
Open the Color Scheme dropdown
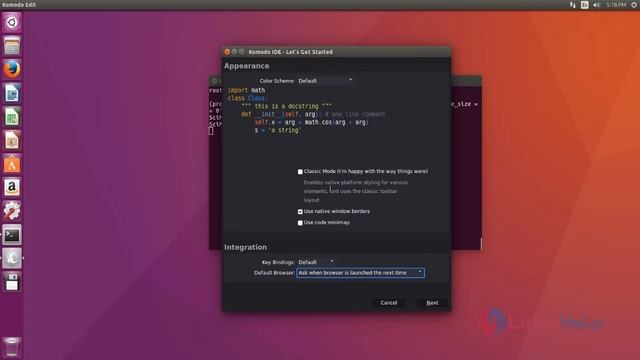coord(325,81)
